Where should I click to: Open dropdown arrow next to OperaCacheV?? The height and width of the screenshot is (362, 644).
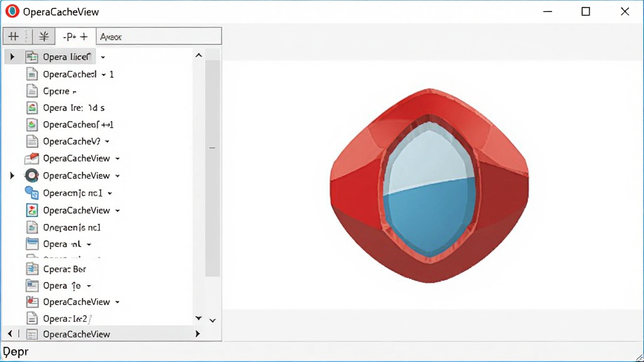click(107, 141)
